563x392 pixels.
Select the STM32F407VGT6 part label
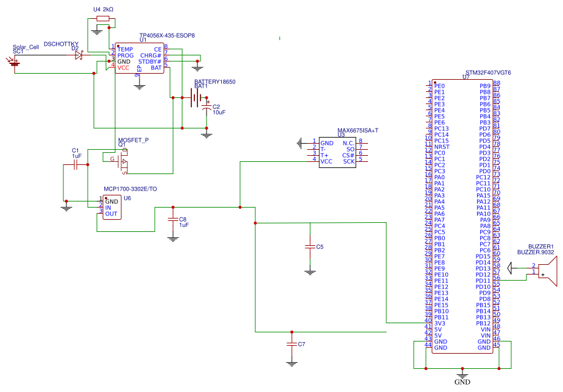pos(488,72)
